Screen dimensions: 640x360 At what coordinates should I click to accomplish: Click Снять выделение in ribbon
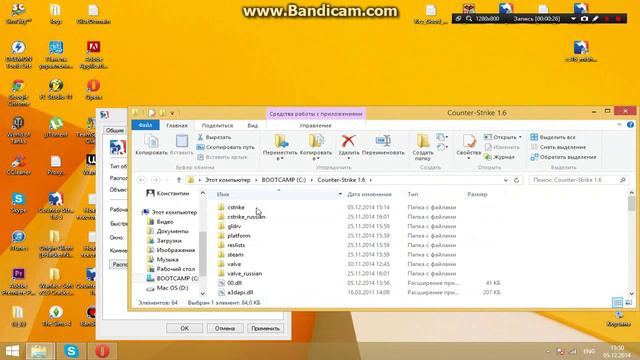558,147
